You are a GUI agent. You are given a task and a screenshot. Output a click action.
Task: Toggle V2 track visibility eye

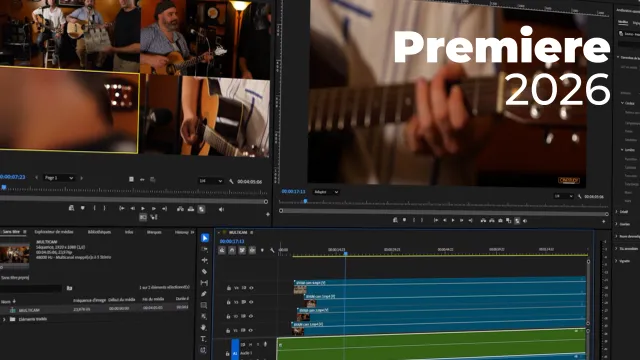251,316
